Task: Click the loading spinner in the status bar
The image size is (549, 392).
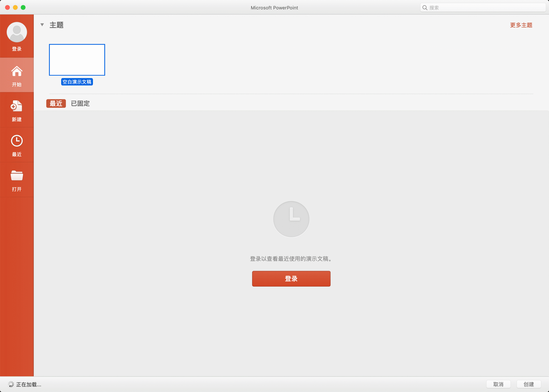Action: tap(11, 384)
